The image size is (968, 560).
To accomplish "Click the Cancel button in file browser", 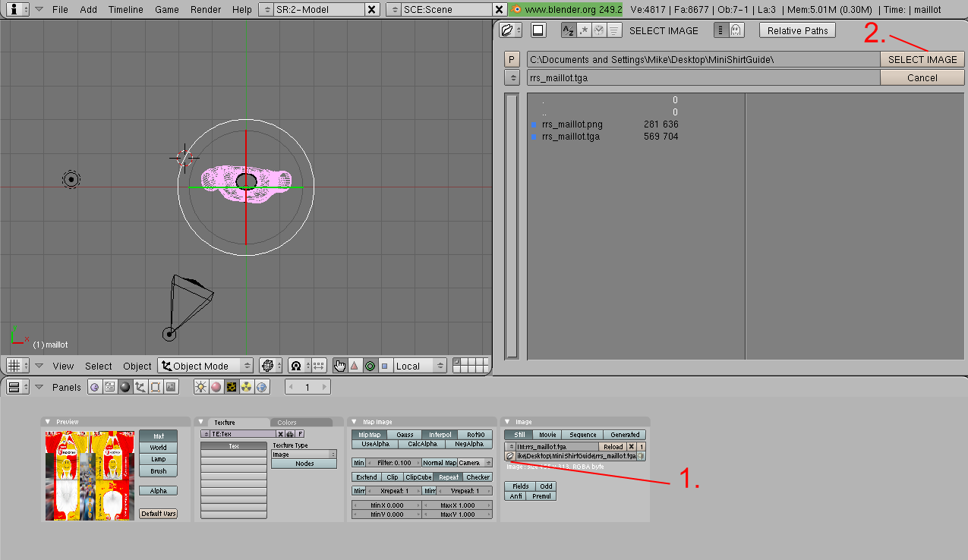I will tap(922, 77).
